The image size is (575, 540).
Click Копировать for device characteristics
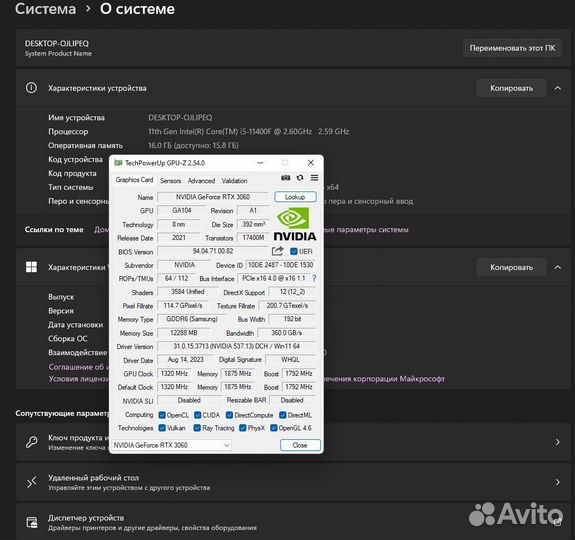click(511, 88)
